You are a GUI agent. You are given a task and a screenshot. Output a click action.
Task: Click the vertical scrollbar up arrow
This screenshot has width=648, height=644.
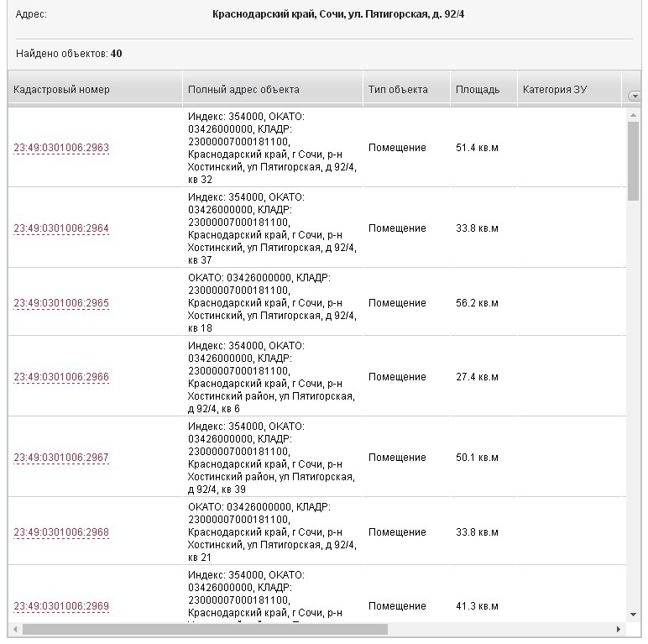tap(634, 115)
